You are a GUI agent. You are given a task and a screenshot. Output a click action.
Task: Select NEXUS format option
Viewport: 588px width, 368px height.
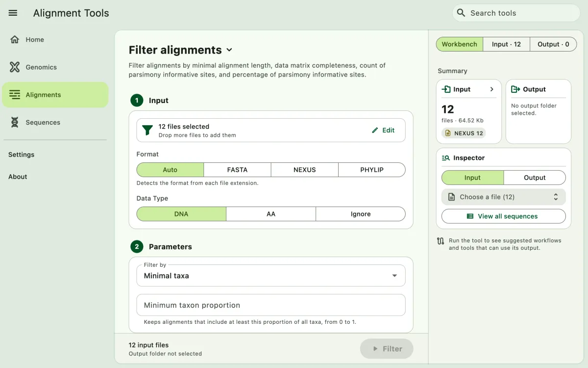[x=304, y=170]
